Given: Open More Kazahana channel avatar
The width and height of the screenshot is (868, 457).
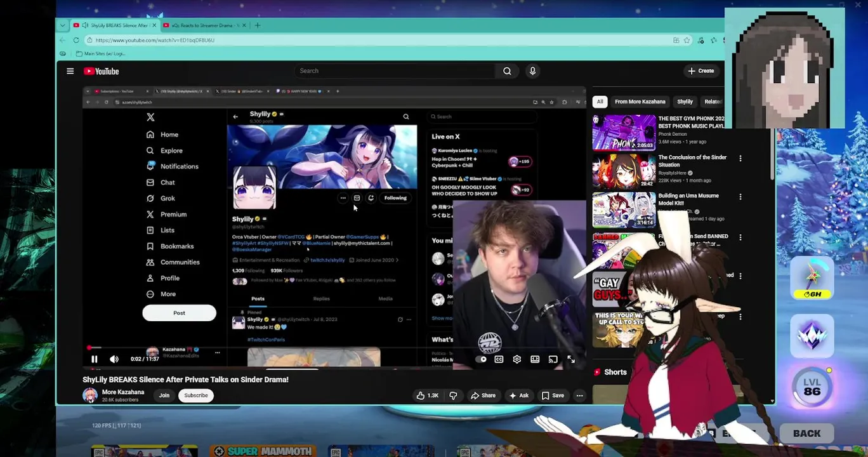Looking at the screenshot, I should [x=90, y=395].
